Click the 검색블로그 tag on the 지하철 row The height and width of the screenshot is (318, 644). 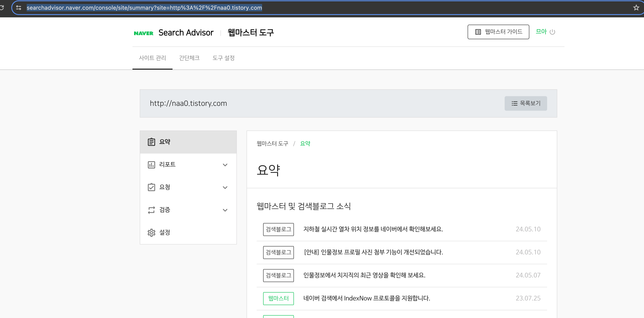point(278,229)
